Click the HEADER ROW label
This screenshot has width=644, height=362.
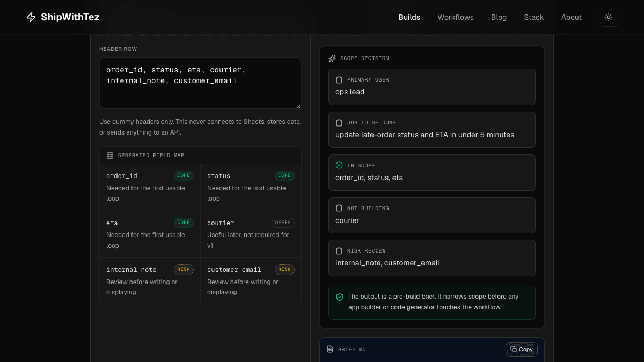(x=118, y=49)
